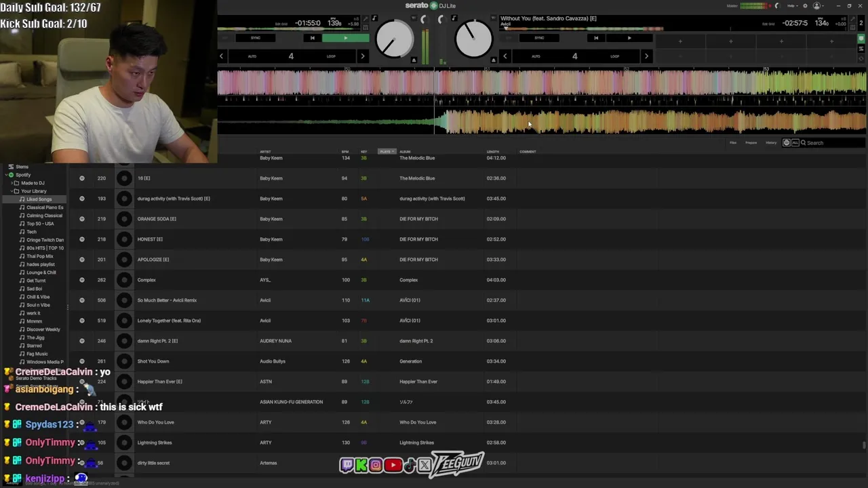Click the library Search field
The height and width of the screenshot is (488, 868).
click(x=833, y=143)
